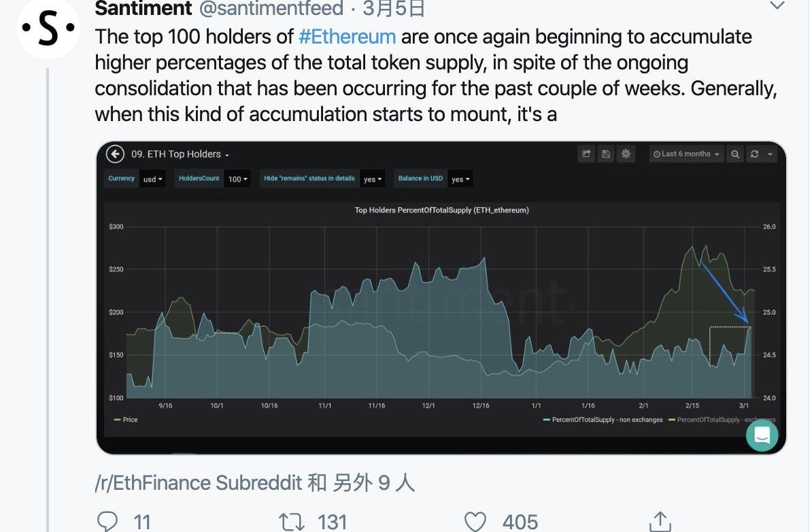Click the dashboard share icon
Viewport: 812px width, 532px height.
(586, 154)
